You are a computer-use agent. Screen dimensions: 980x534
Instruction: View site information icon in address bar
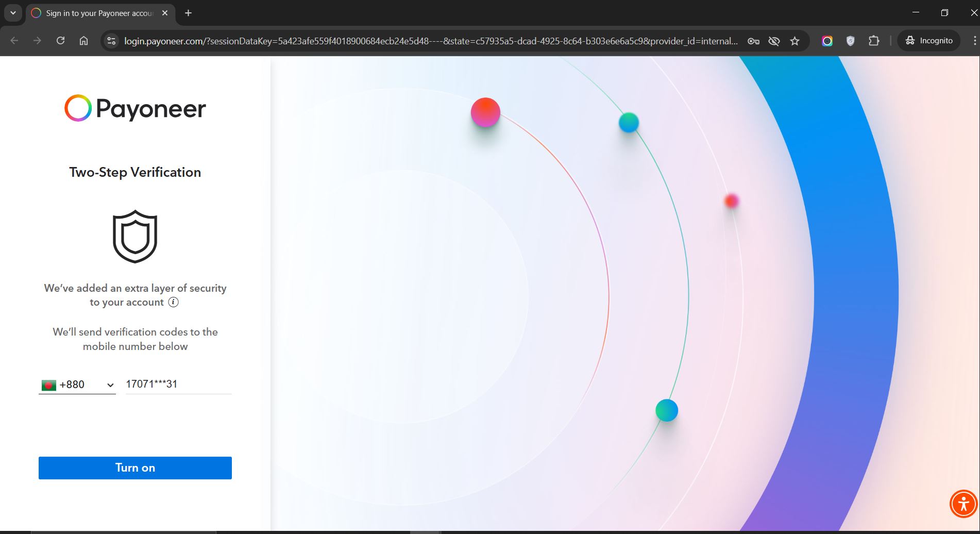coord(111,41)
